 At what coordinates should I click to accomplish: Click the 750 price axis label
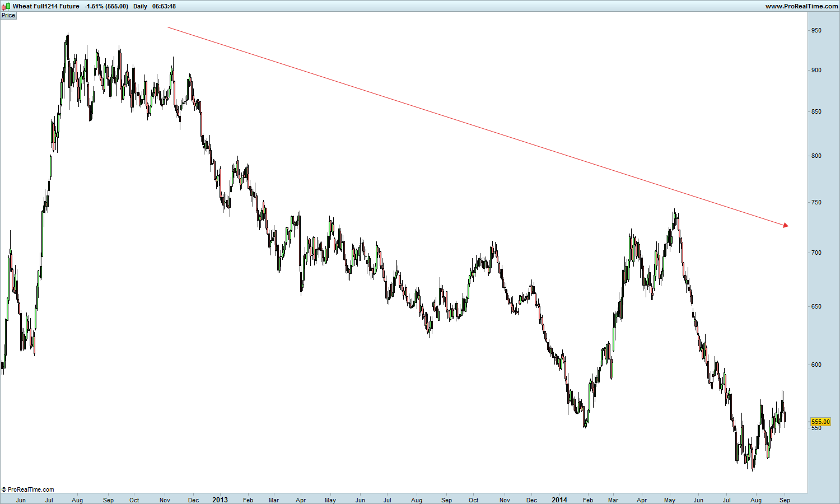[x=816, y=202]
